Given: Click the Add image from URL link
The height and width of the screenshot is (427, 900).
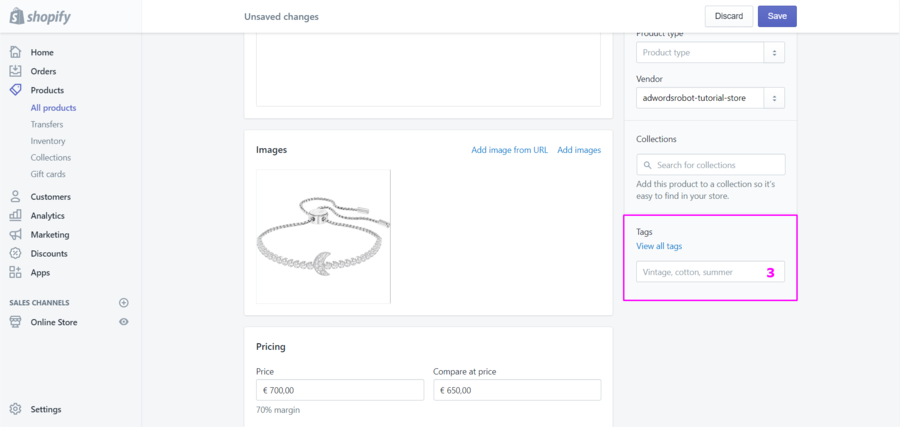Looking at the screenshot, I should (509, 150).
